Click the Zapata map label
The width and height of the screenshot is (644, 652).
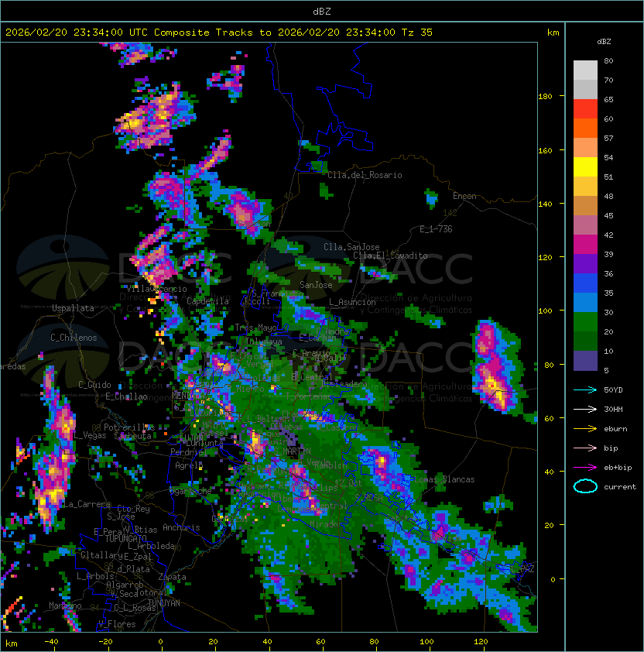click(172, 577)
